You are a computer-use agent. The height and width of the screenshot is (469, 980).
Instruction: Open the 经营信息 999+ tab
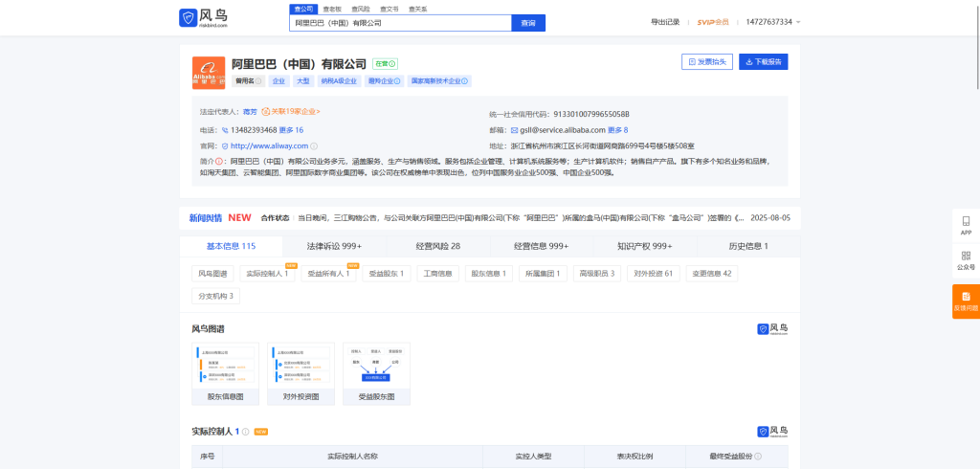(x=542, y=246)
